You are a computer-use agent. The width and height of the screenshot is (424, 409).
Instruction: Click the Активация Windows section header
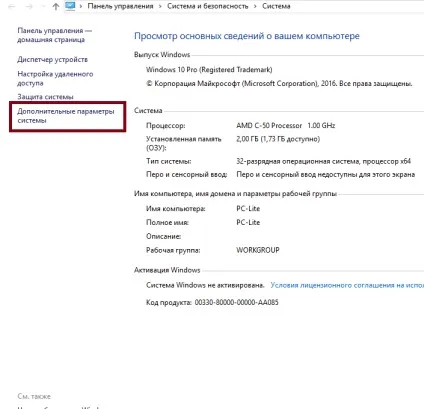pos(167,270)
